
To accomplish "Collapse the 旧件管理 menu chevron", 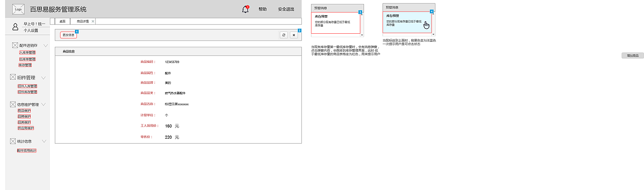I will (x=43, y=78).
